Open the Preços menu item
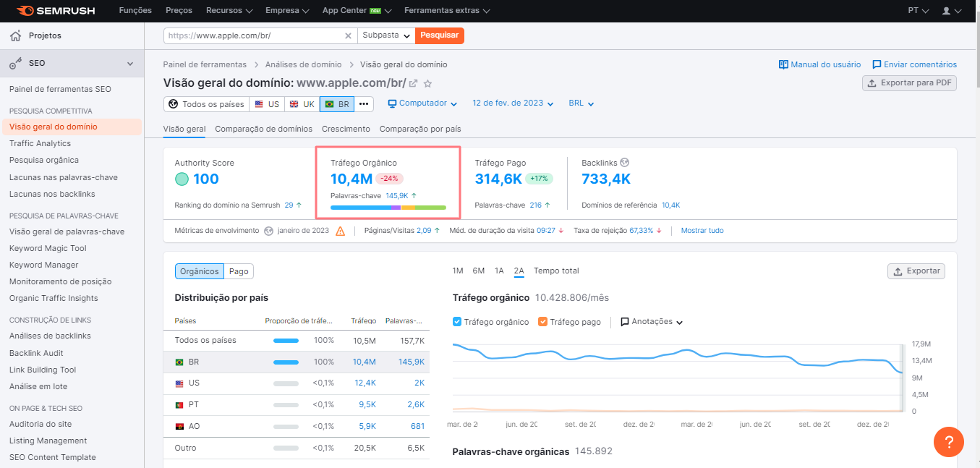This screenshot has width=980, height=468. (179, 11)
